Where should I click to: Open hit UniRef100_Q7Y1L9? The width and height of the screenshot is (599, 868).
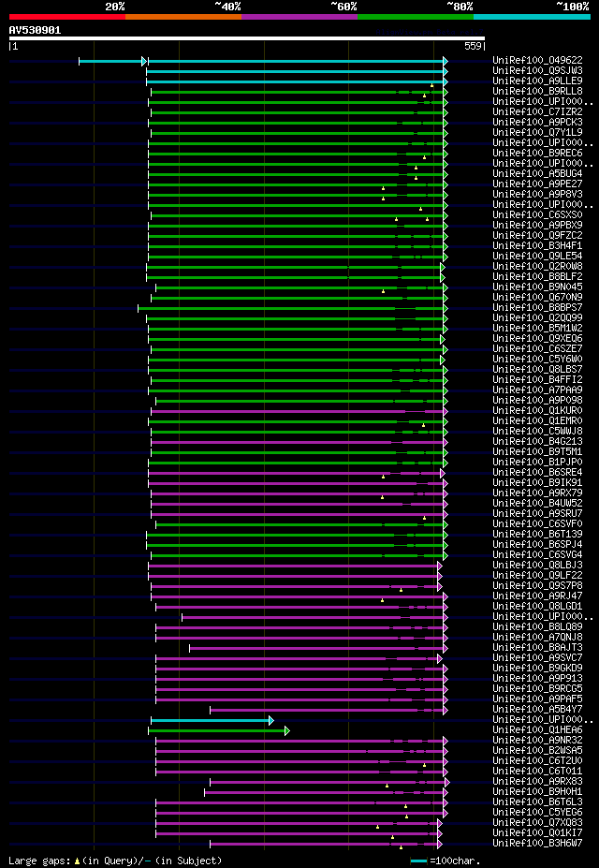point(537,133)
